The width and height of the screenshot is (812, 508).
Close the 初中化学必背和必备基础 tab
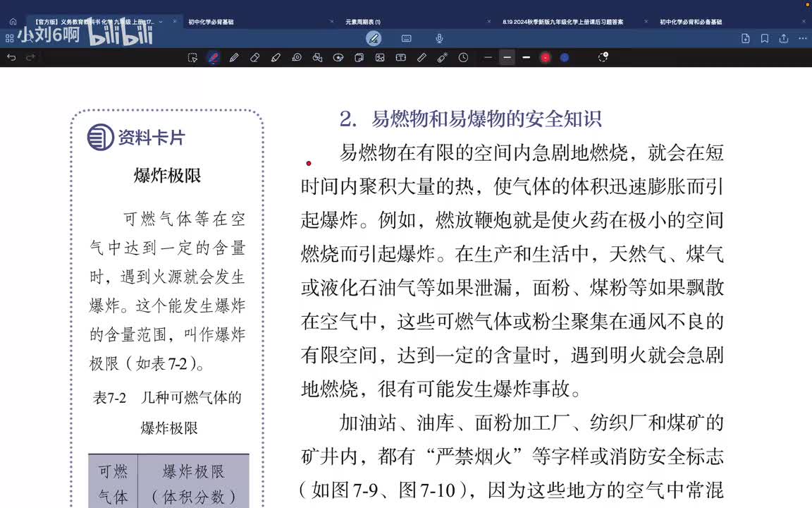click(804, 22)
